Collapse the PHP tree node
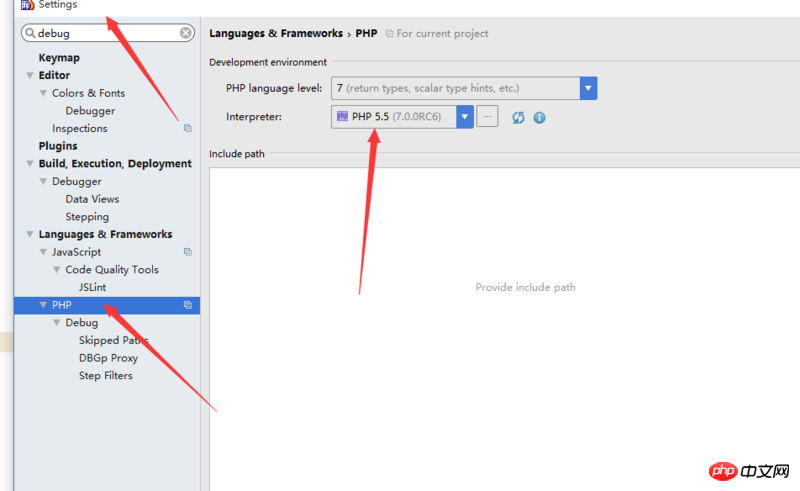This screenshot has width=800, height=491. pyautogui.click(x=43, y=305)
